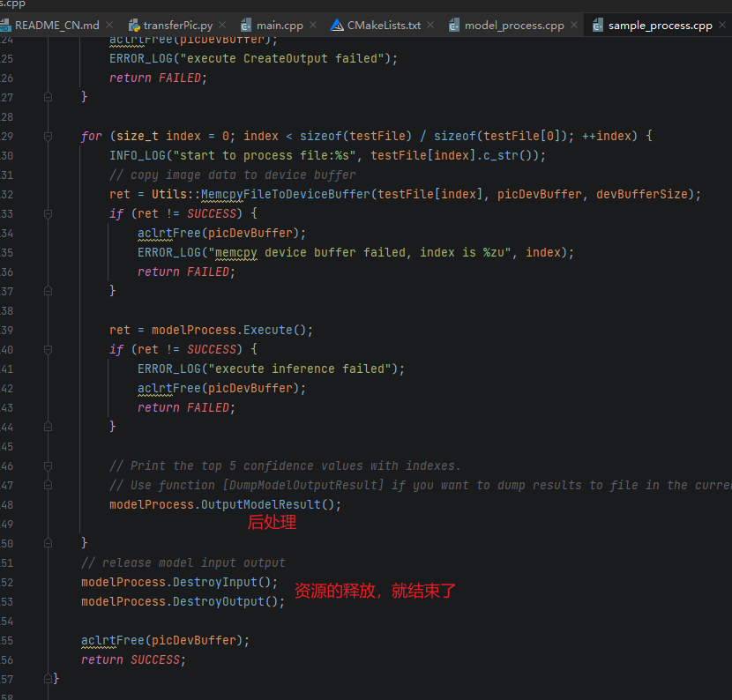Close the sample_process.cpp tab
This screenshot has height=700, width=732.
[722, 25]
